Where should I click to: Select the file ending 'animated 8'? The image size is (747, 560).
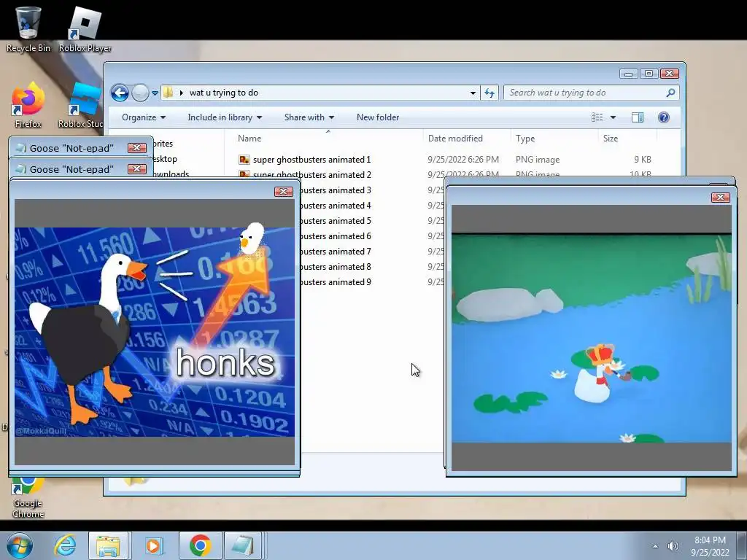tap(336, 267)
